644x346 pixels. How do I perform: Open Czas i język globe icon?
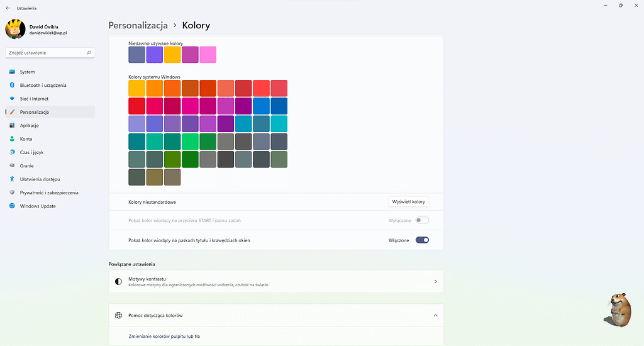click(x=12, y=152)
